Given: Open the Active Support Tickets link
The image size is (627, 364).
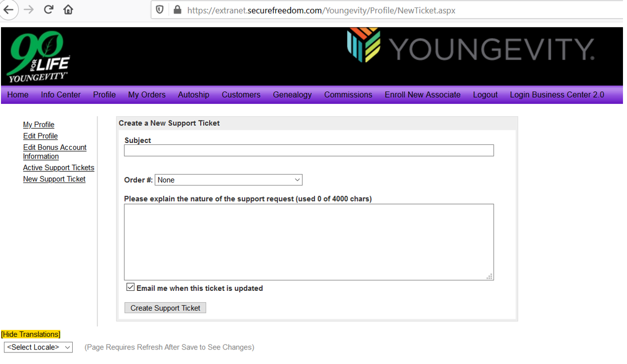Looking at the screenshot, I should pyautogui.click(x=59, y=167).
